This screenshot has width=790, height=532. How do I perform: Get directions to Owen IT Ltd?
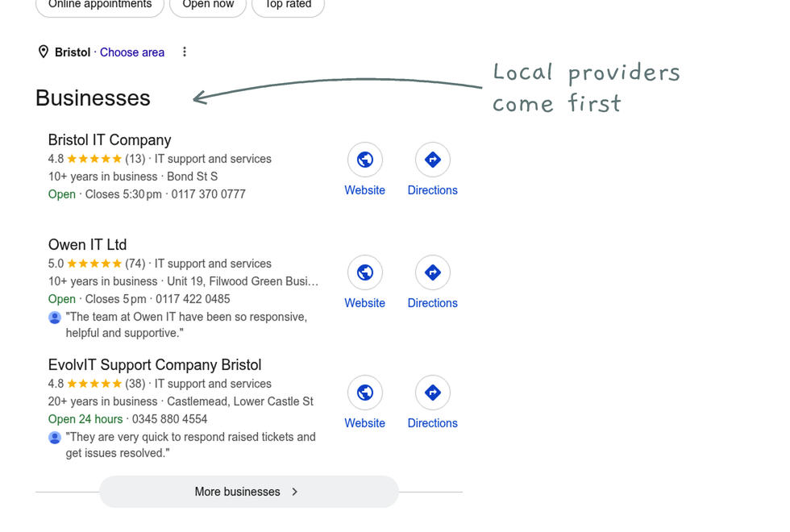click(432, 272)
